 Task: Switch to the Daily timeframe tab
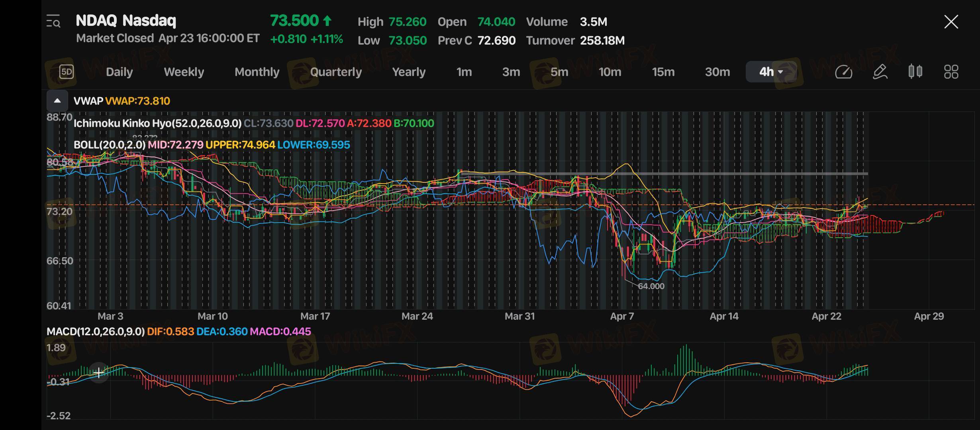(x=119, y=72)
